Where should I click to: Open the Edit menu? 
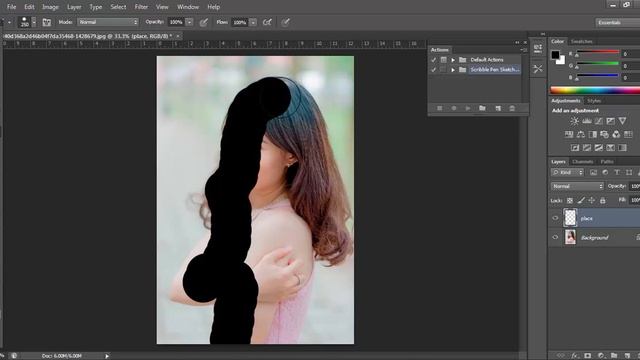point(29,7)
